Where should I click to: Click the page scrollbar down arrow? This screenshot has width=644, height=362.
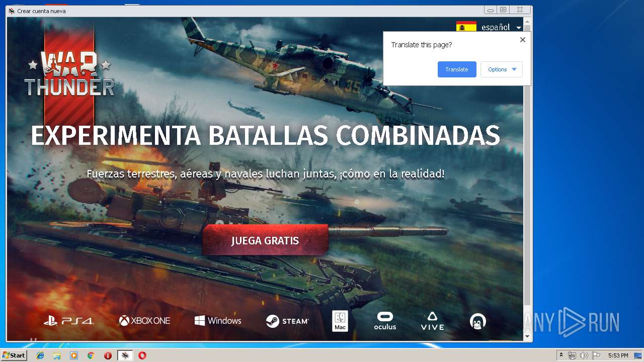(527, 336)
